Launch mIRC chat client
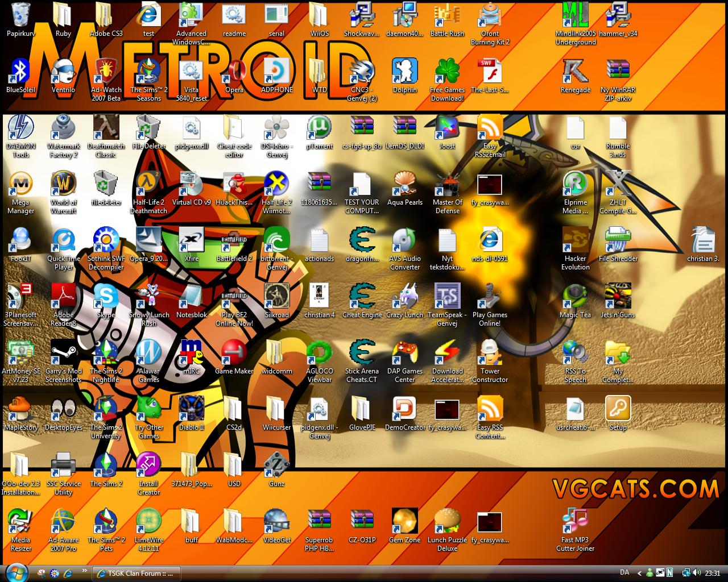728x582 pixels. (192, 352)
